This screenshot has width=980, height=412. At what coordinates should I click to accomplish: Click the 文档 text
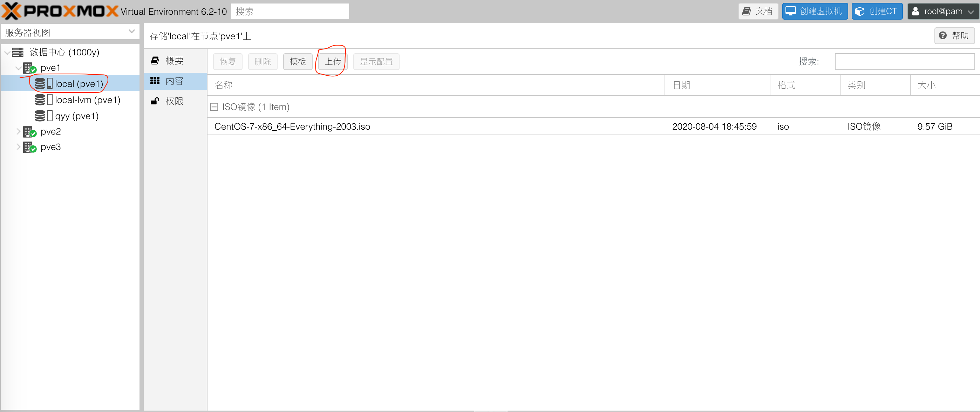coord(764,12)
